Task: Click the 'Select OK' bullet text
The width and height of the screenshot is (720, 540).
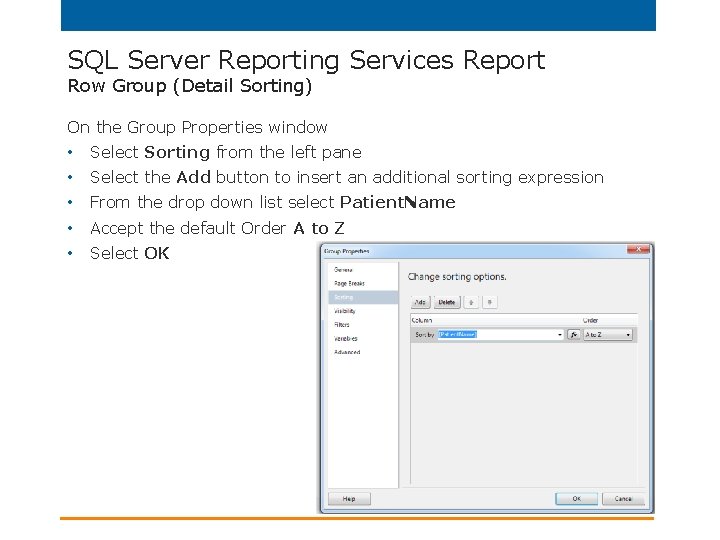Action: click(x=129, y=253)
